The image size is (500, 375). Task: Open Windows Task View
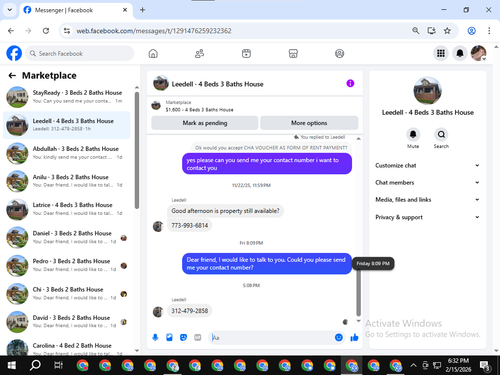click(58, 365)
